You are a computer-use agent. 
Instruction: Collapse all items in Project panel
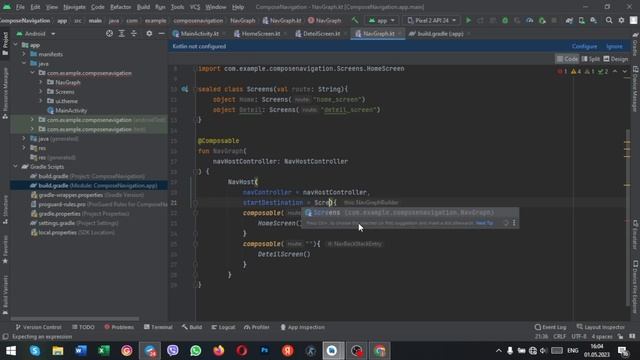coord(133,34)
